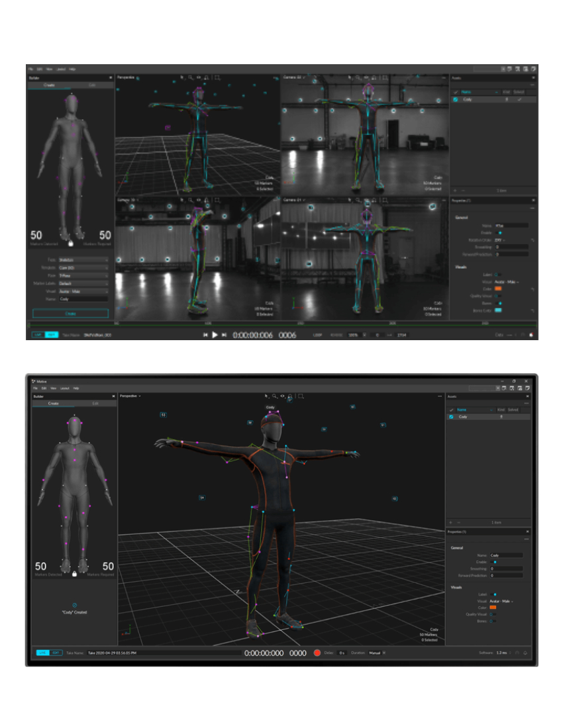
Task: Click the marquee selection icon in lower viewport toolbar
Action: (301, 396)
